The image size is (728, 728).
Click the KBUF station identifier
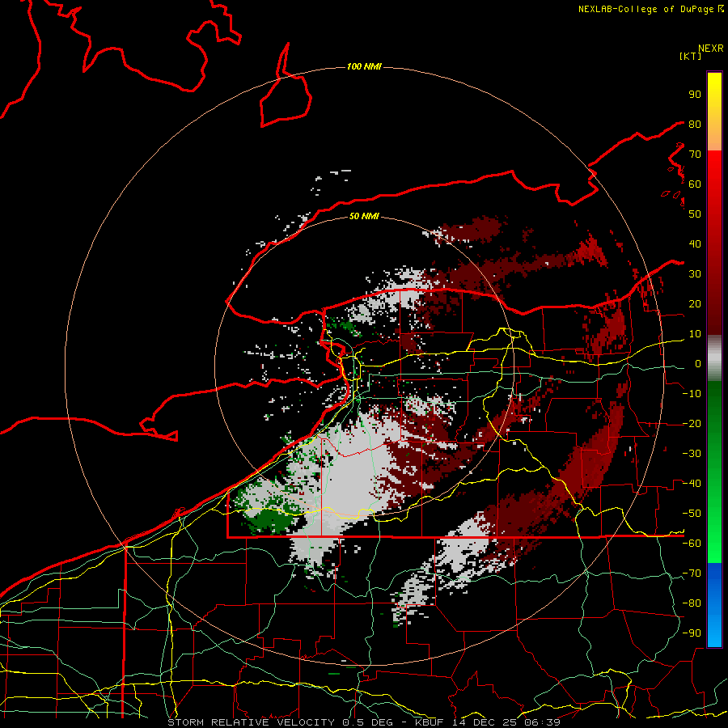click(x=432, y=722)
